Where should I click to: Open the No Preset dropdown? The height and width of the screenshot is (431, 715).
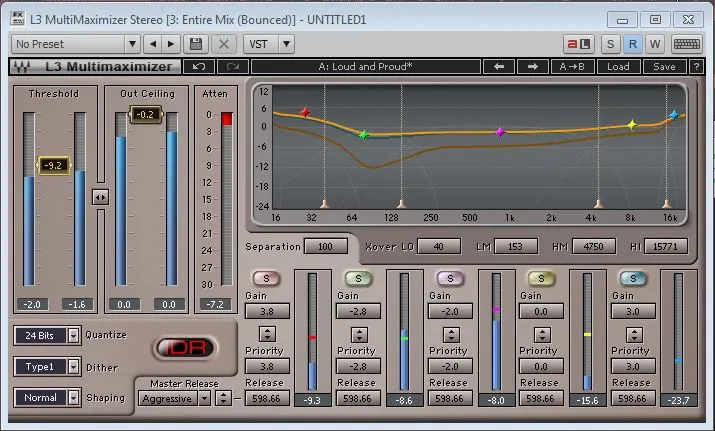(x=76, y=44)
